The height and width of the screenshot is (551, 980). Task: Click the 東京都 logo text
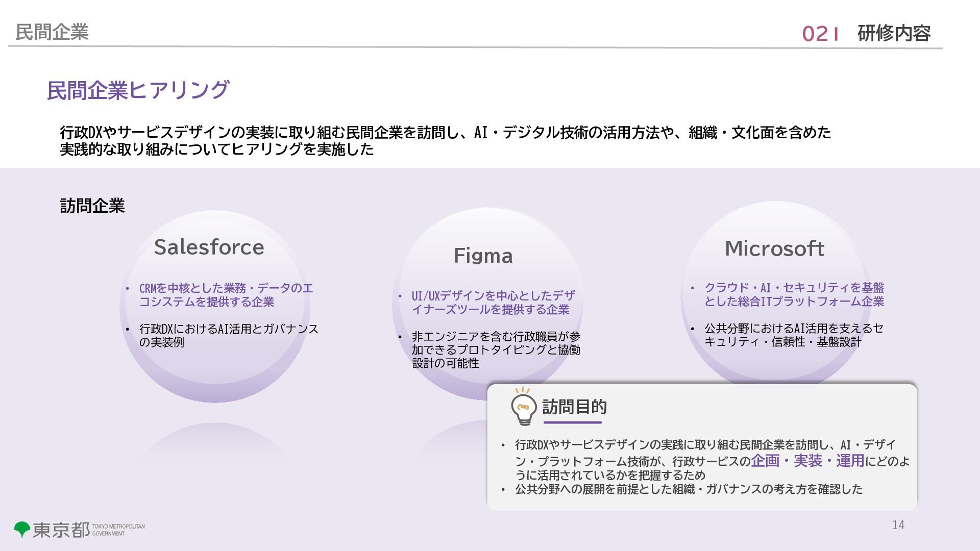click(61, 530)
